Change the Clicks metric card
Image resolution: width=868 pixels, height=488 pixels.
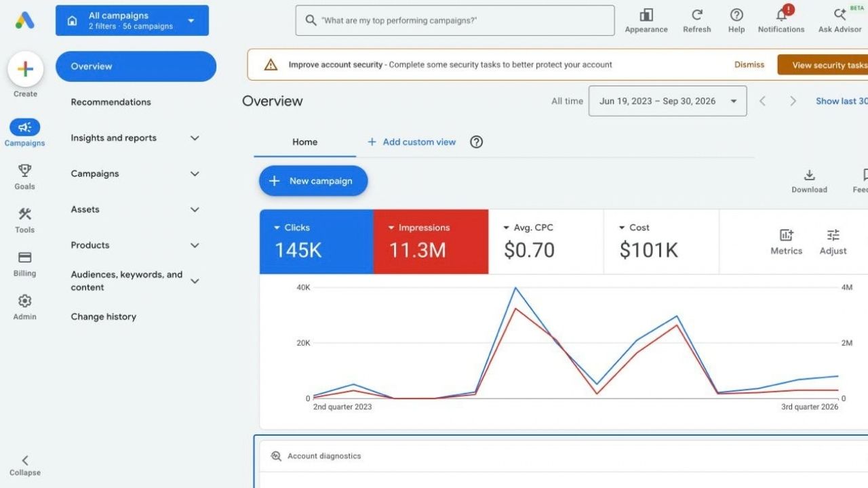pyautogui.click(x=316, y=242)
